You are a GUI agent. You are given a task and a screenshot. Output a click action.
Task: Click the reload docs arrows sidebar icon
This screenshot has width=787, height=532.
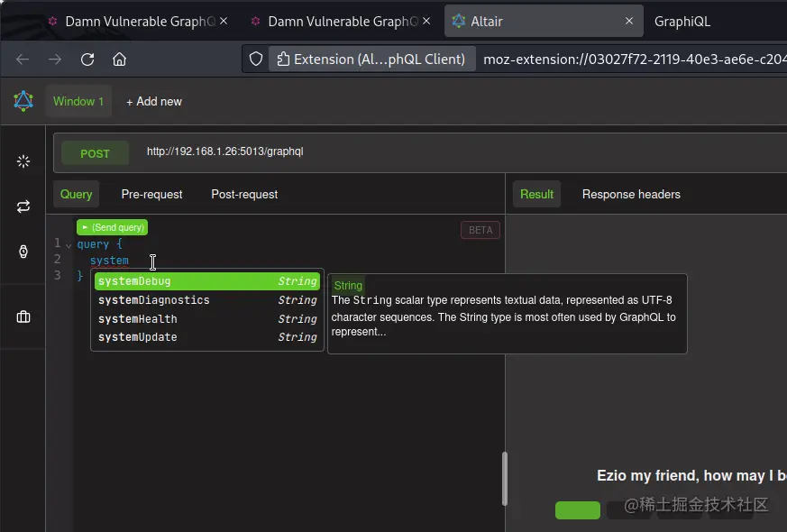tap(23, 206)
